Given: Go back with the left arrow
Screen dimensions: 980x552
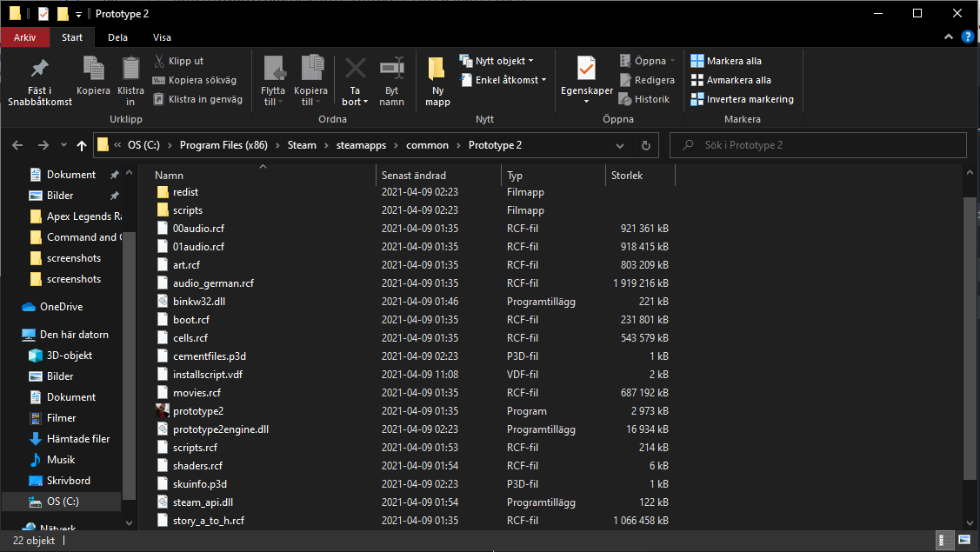Looking at the screenshot, I should coord(17,145).
